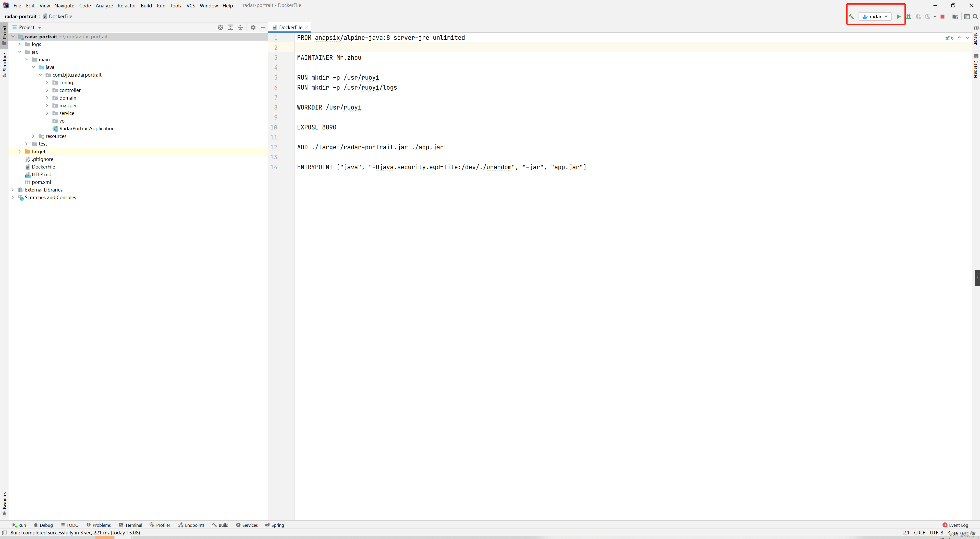Click the Profiler run icon in toolbar

(x=927, y=16)
